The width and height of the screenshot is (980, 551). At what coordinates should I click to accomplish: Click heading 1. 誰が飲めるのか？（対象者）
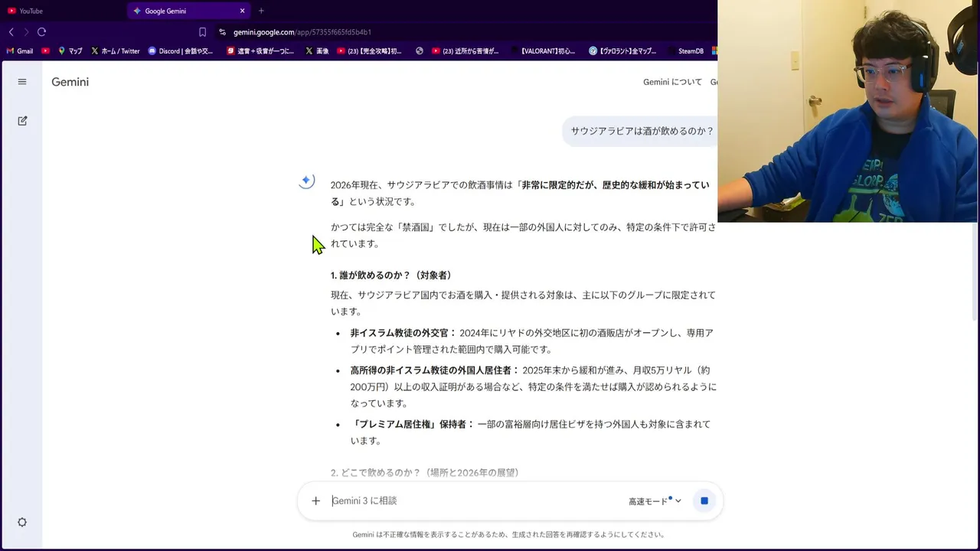coord(393,275)
